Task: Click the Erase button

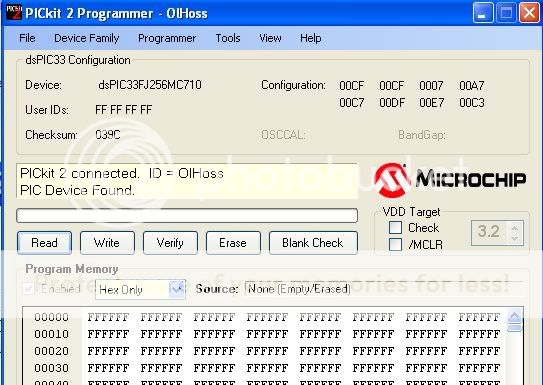Action: pos(233,243)
